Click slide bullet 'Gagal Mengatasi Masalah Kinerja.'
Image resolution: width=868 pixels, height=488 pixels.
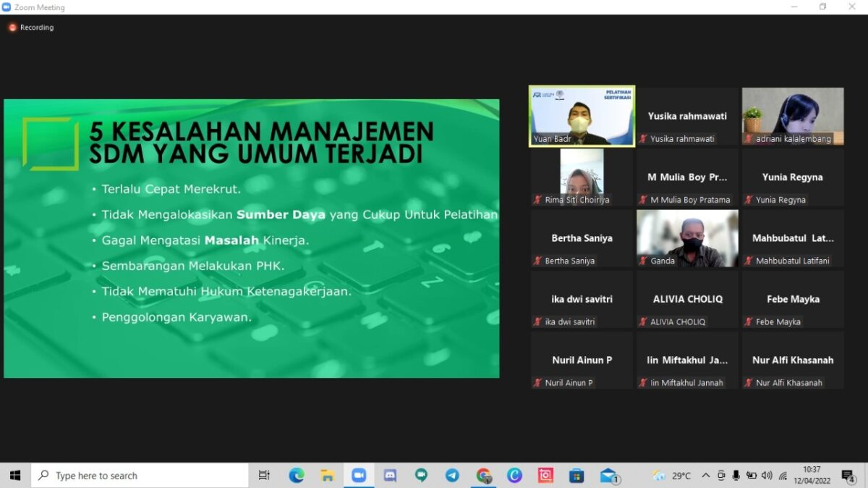pos(206,240)
